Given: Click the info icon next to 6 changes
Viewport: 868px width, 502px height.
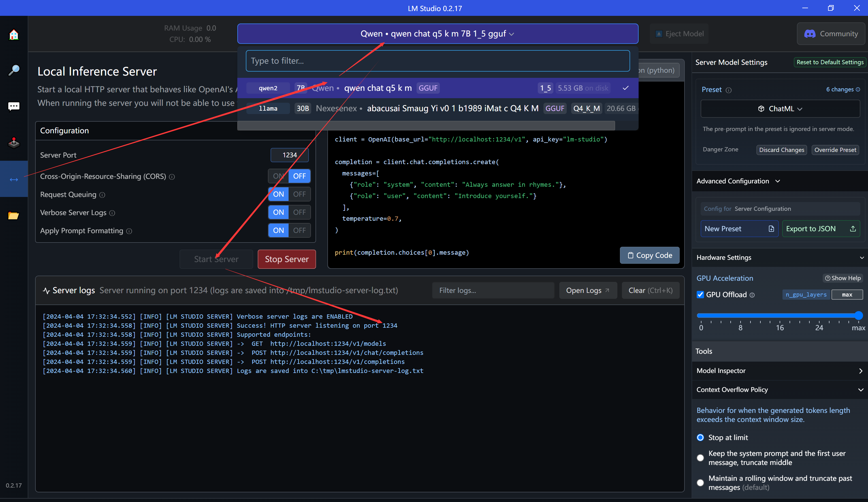Looking at the screenshot, I should pos(858,89).
